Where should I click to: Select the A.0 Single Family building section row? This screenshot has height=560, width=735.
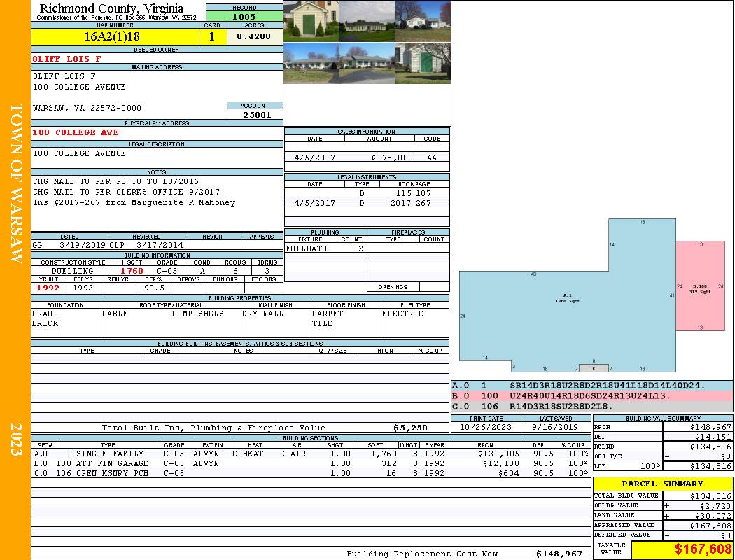pos(311,454)
